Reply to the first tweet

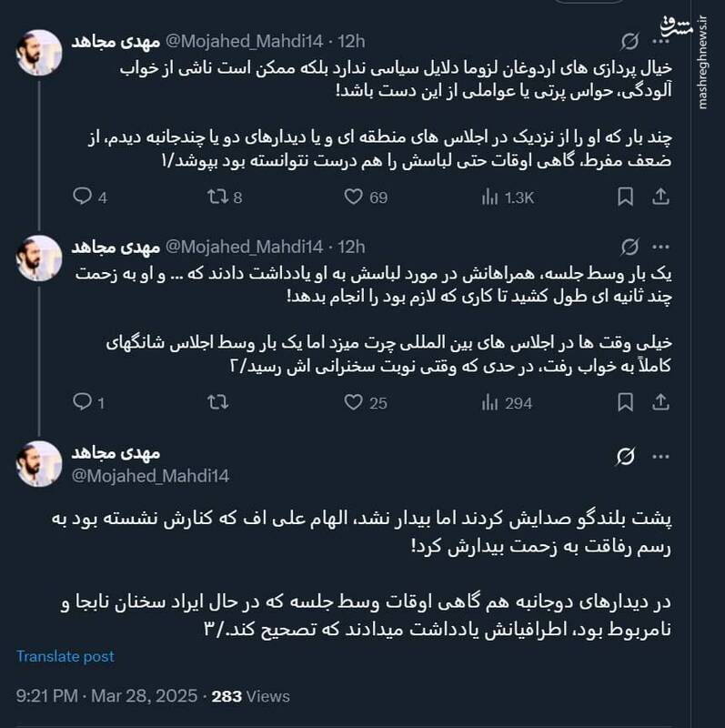[84, 195]
